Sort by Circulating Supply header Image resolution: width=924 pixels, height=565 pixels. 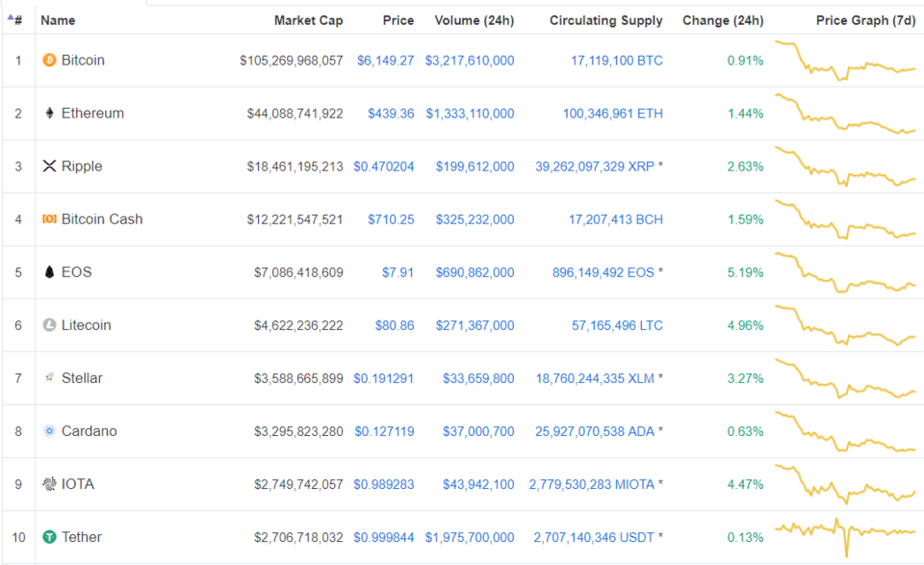click(x=605, y=20)
